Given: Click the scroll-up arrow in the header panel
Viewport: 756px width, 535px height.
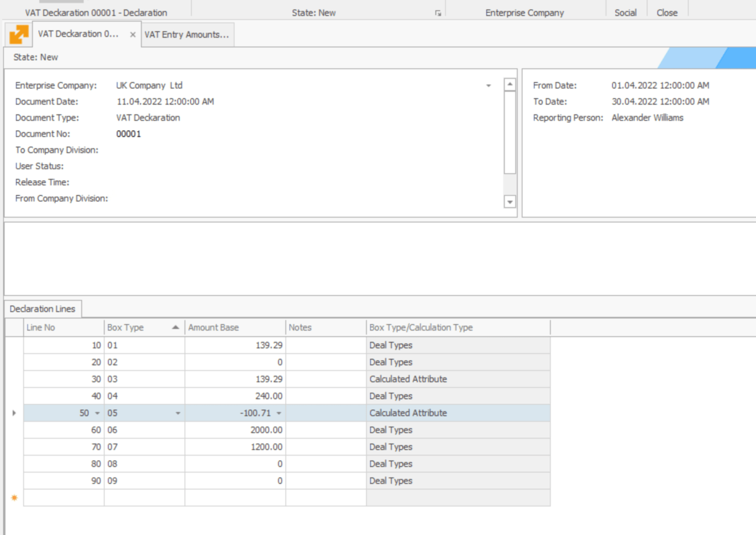Looking at the screenshot, I should [508, 83].
